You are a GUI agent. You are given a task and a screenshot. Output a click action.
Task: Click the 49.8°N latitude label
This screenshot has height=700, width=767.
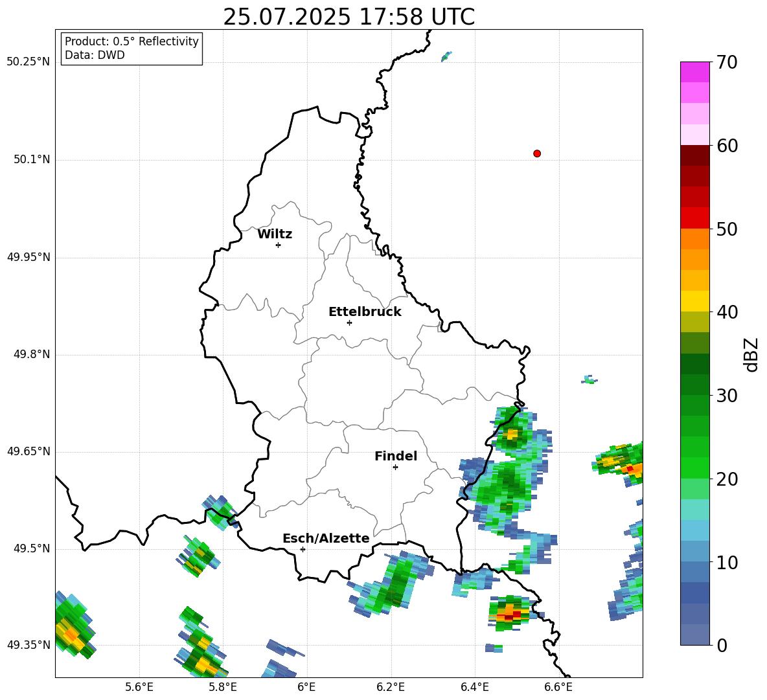click(x=31, y=355)
